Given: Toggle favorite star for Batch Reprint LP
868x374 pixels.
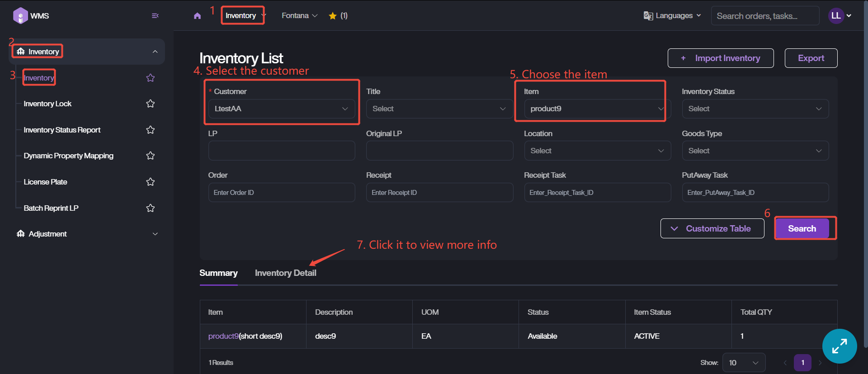Looking at the screenshot, I should tap(151, 208).
